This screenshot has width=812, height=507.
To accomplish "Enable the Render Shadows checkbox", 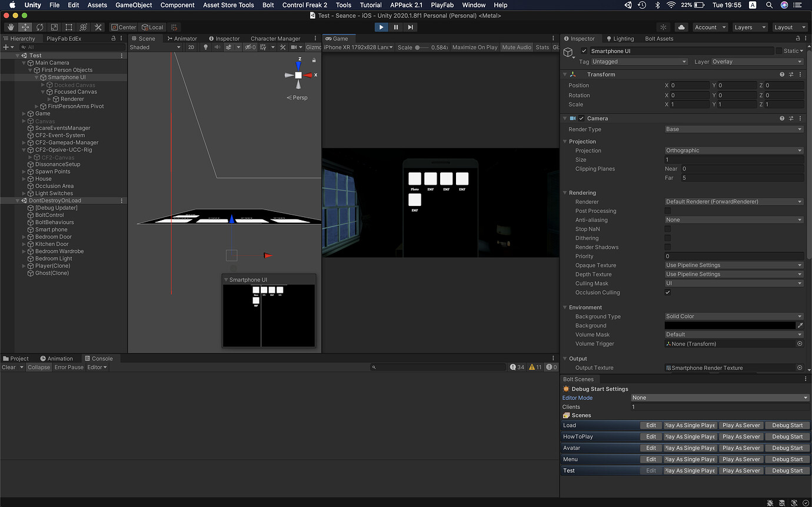I will click(x=668, y=247).
